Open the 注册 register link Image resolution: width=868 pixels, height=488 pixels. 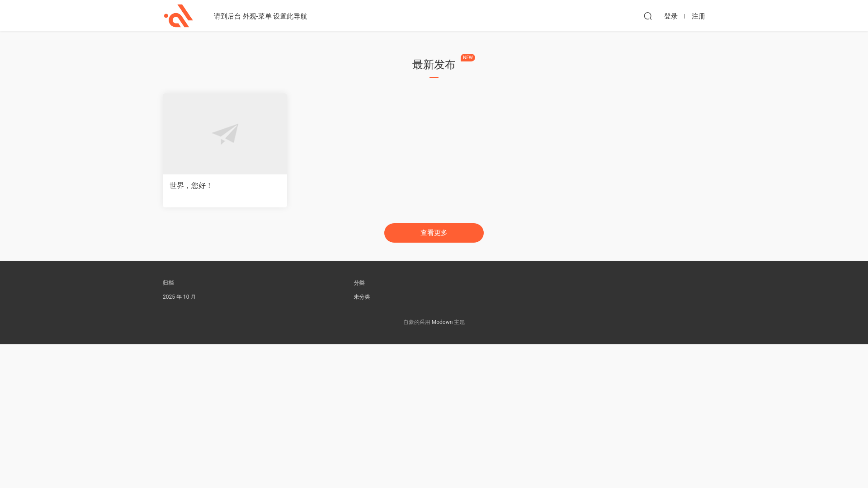pos(698,16)
